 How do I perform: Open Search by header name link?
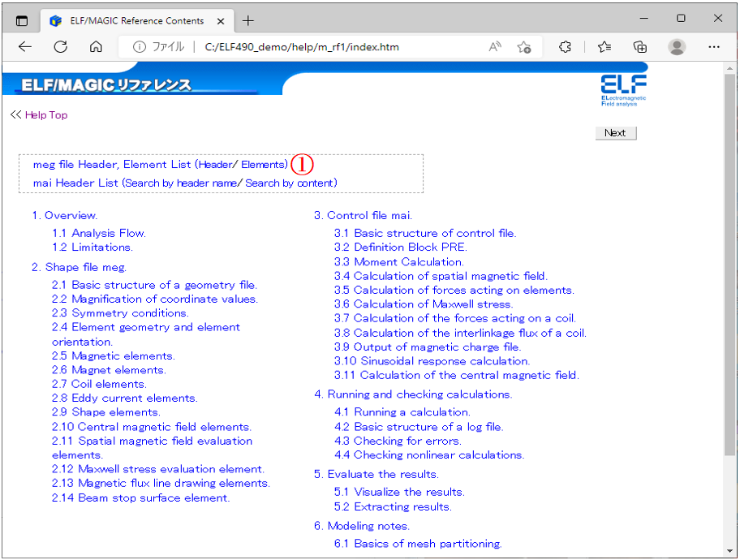[x=181, y=183]
